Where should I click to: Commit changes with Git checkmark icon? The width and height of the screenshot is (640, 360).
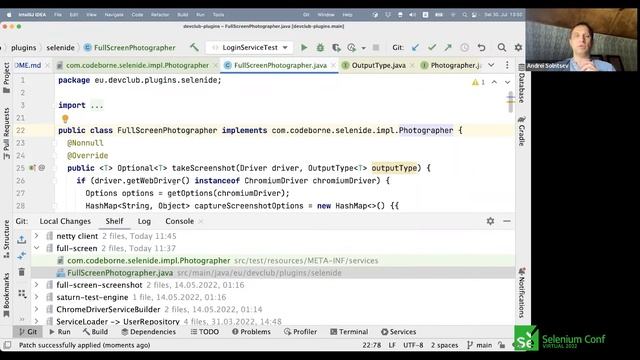[432, 47]
